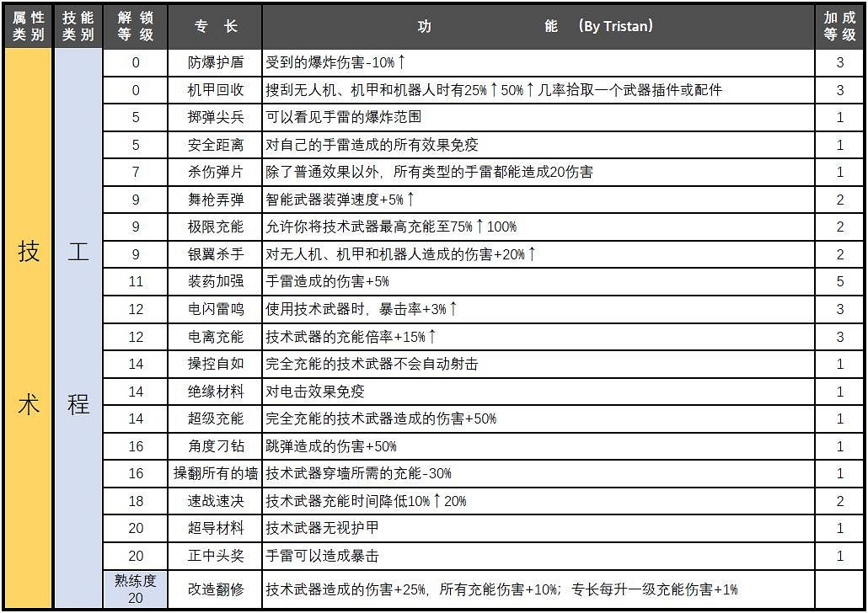Click the 技能类别 column header
The height and width of the screenshot is (613, 868).
click(77, 24)
